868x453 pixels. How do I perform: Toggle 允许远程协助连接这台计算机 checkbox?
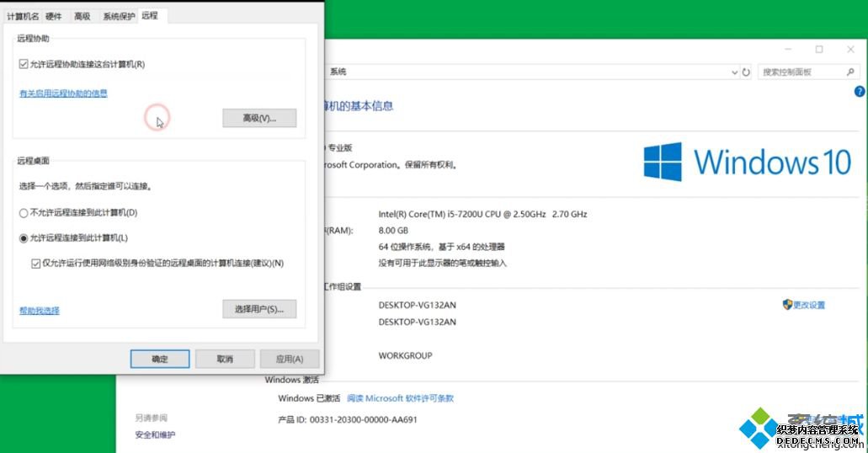tap(24, 64)
